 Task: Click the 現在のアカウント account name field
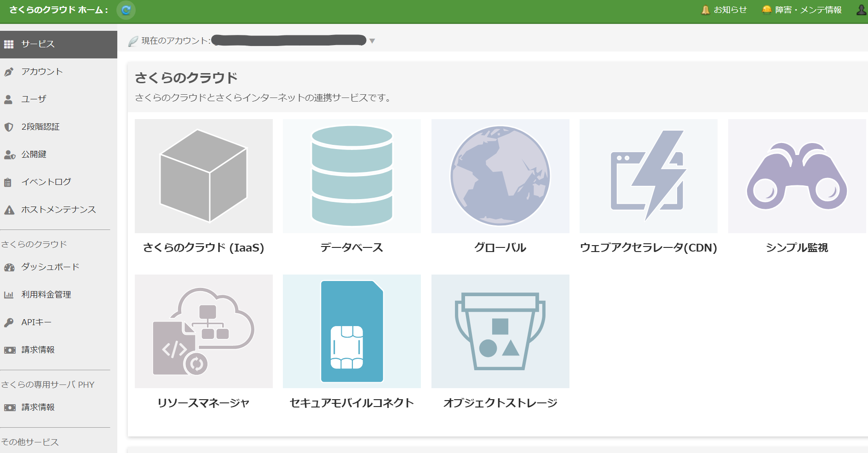click(x=288, y=40)
